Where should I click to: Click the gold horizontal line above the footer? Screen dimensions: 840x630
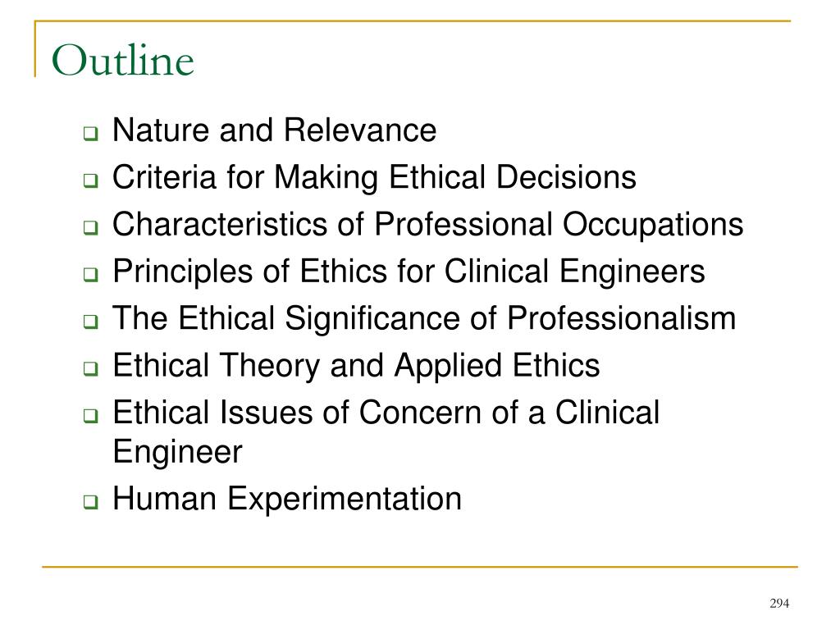(420, 566)
